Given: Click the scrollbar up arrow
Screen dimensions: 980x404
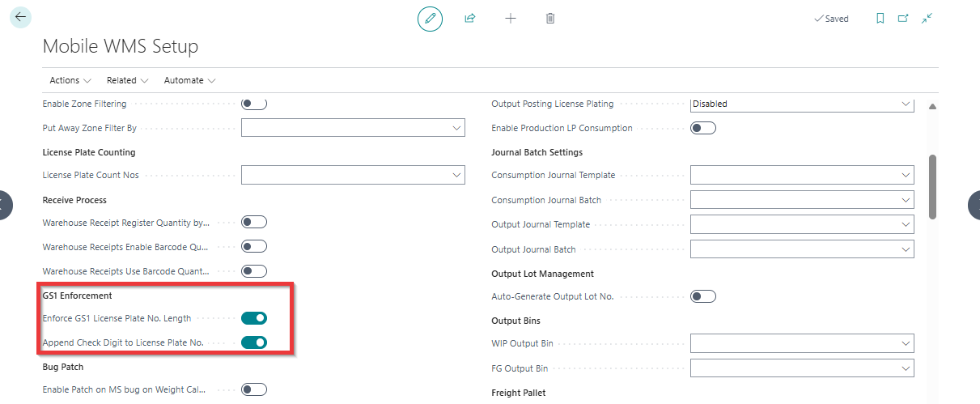Looking at the screenshot, I should (932, 107).
